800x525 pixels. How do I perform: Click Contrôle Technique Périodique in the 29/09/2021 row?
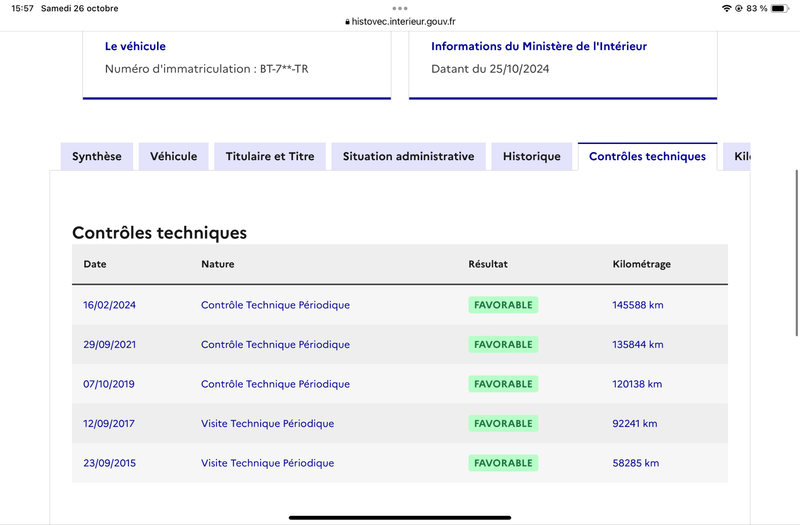tap(276, 344)
